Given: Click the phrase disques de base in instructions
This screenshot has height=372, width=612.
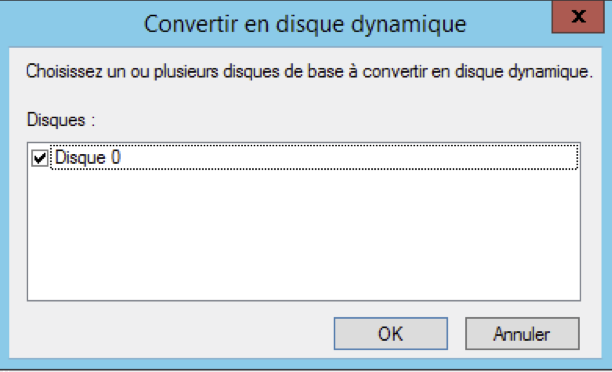Looking at the screenshot, I should click(285, 72).
